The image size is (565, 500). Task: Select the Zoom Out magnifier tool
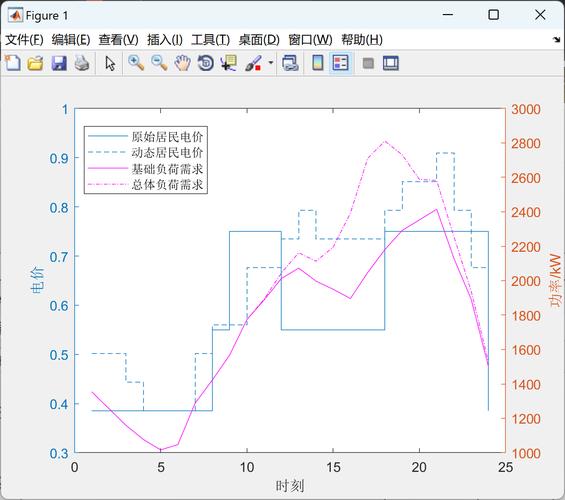tap(159, 63)
